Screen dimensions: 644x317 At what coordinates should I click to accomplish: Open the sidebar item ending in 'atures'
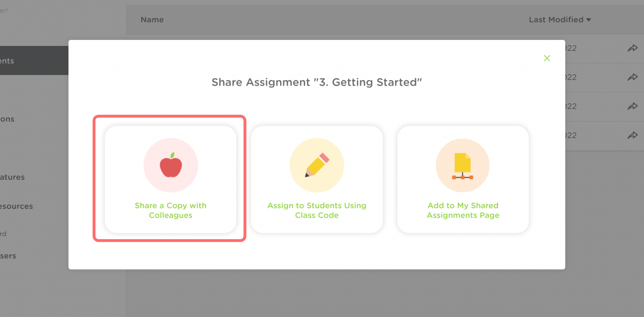[x=12, y=177]
